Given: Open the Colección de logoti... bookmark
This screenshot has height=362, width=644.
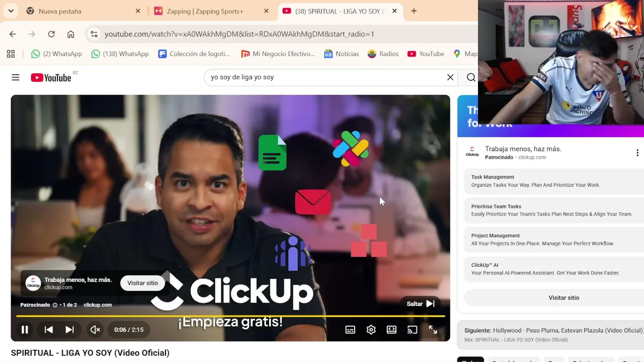Looking at the screenshot, I should click(194, 54).
